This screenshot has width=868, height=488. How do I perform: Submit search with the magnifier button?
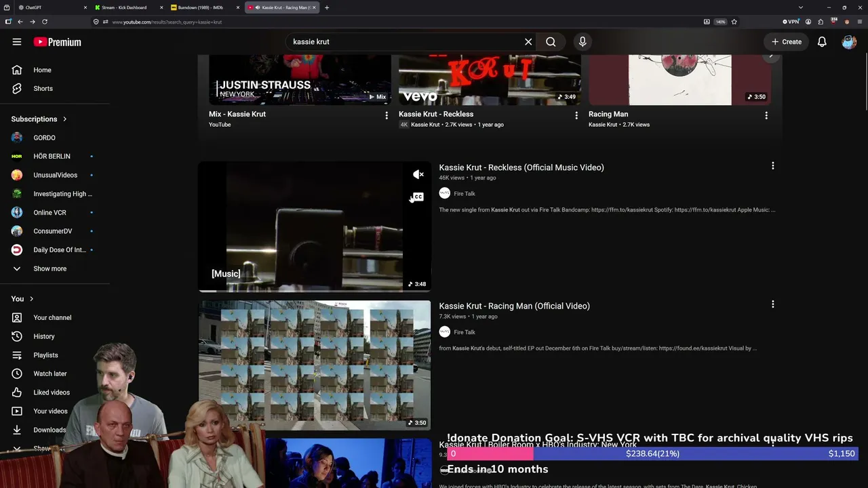coord(551,42)
